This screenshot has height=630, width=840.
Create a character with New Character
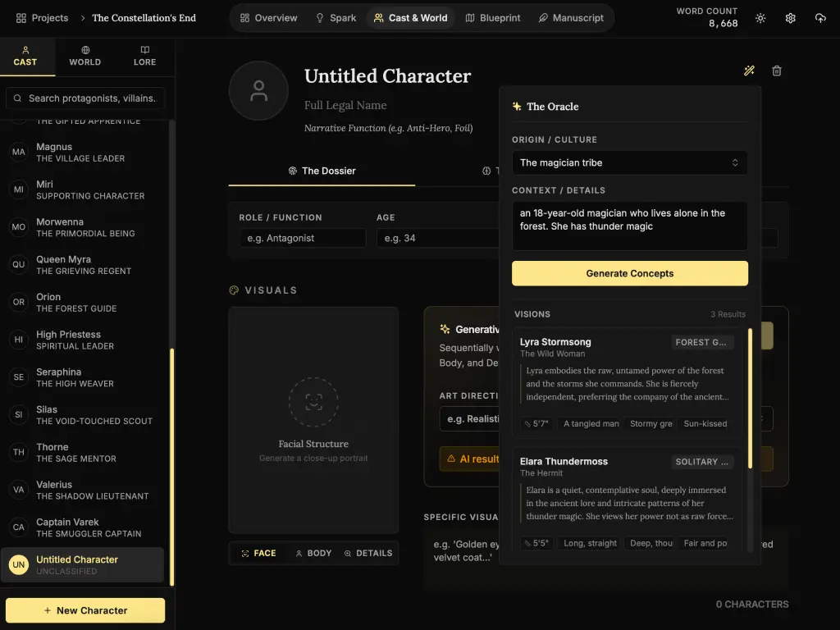84,610
